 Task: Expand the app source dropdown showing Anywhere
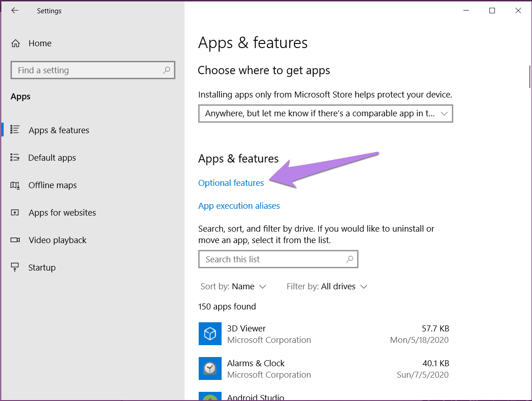[326, 114]
